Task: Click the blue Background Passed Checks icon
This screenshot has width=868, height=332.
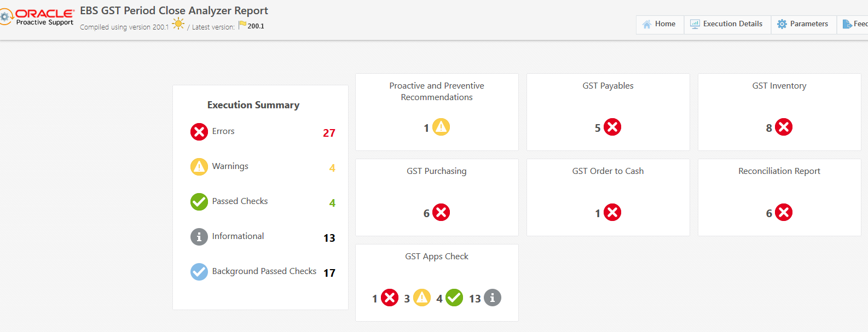Action: coord(199,272)
